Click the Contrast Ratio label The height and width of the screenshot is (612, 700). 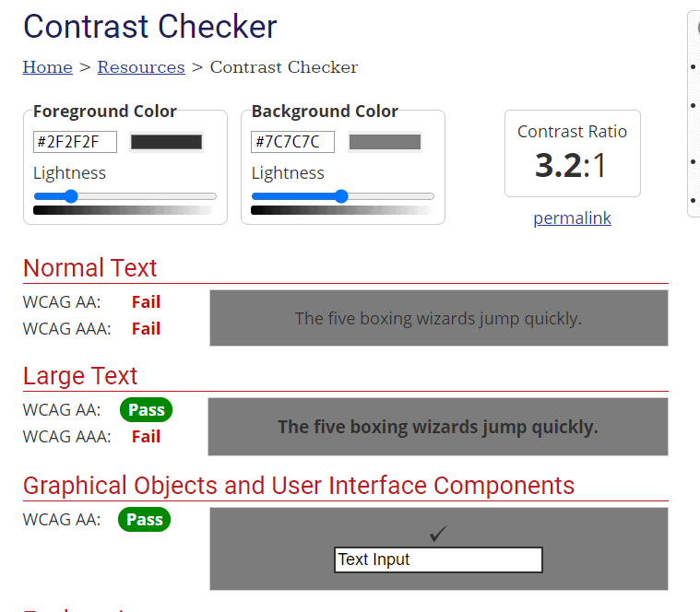(x=573, y=132)
